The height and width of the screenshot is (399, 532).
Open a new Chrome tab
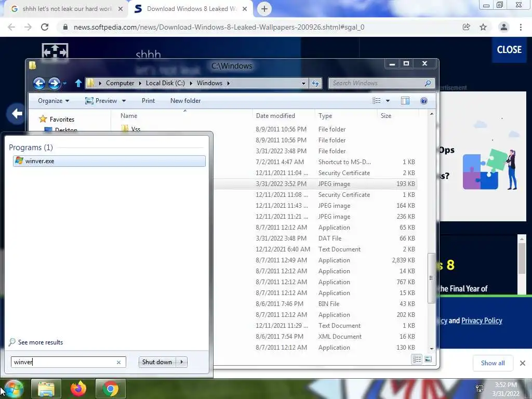pyautogui.click(x=264, y=9)
